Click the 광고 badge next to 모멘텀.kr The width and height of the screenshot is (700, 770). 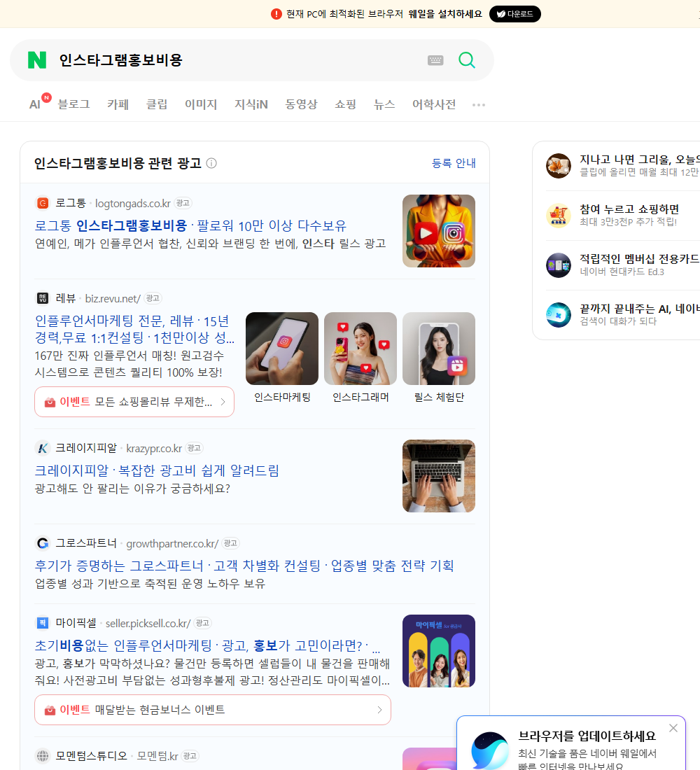coord(190,756)
